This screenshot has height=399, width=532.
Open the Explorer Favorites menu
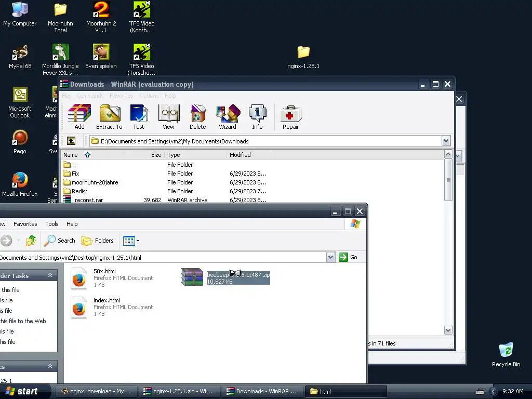(25, 224)
